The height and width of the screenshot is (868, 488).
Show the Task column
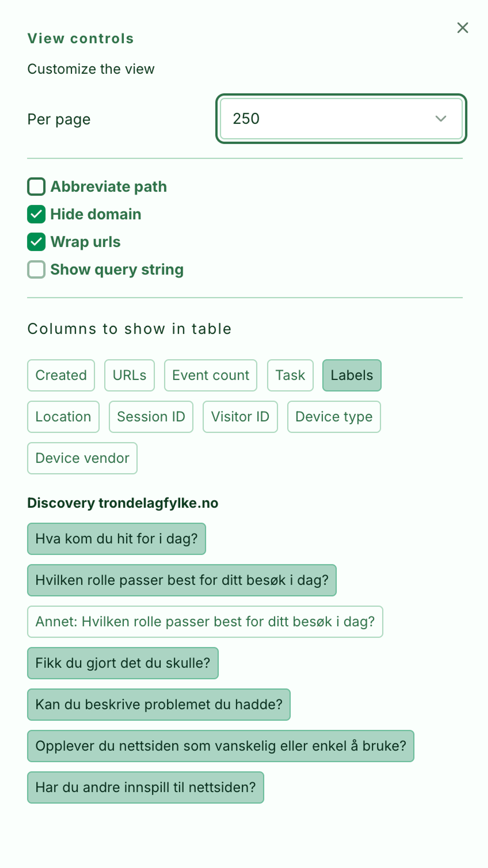[x=290, y=375]
